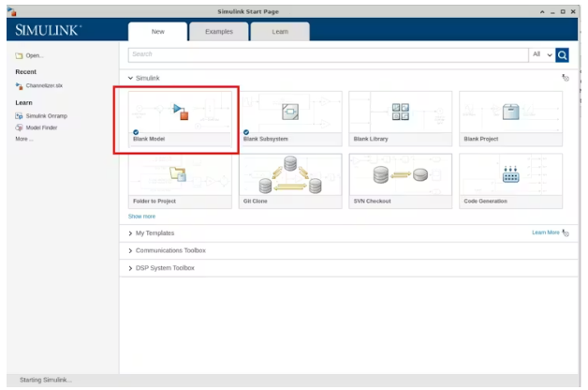
Task: Click the blue search magnifier button
Action: coord(563,55)
